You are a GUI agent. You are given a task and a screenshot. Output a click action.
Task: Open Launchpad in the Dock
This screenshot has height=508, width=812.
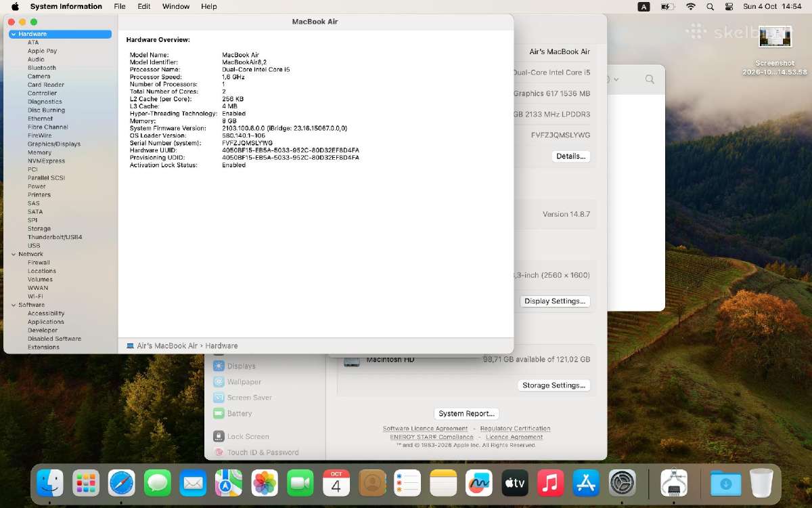86,483
